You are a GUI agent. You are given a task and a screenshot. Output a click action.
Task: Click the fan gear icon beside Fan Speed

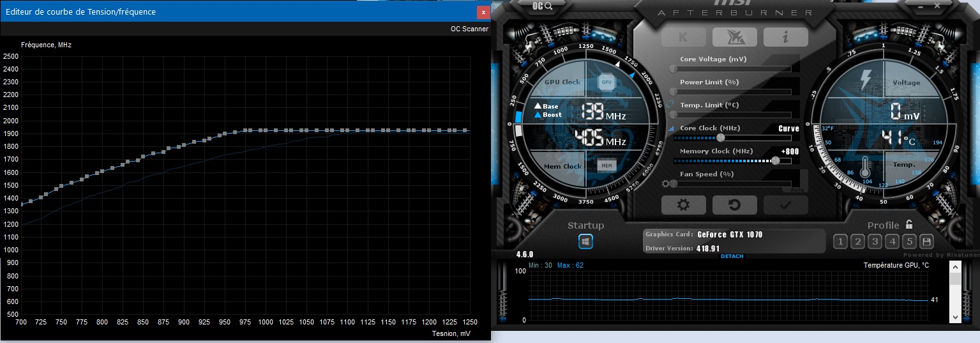pyautogui.click(x=666, y=184)
